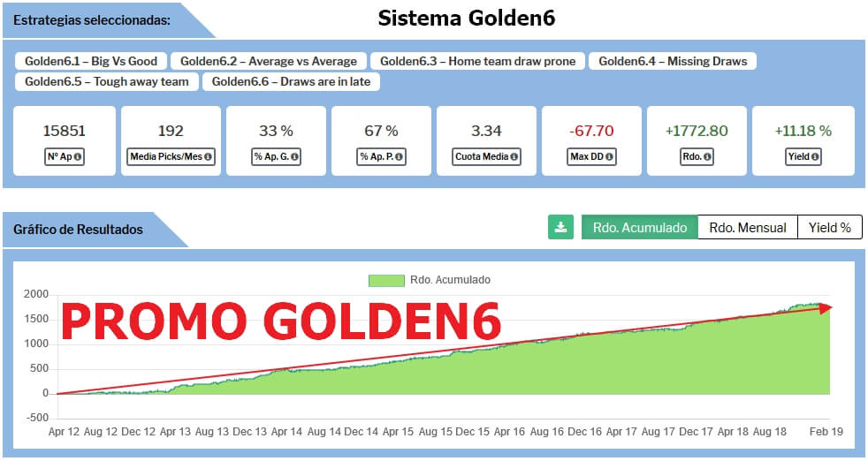Select Golden6.5 – Tough away team strategy
The height and width of the screenshot is (461, 868).
(107, 82)
